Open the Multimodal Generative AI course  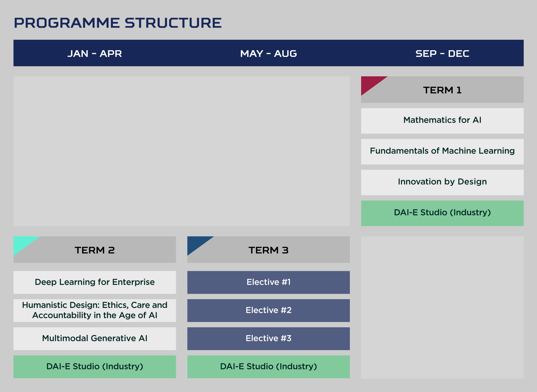coord(95,338)
